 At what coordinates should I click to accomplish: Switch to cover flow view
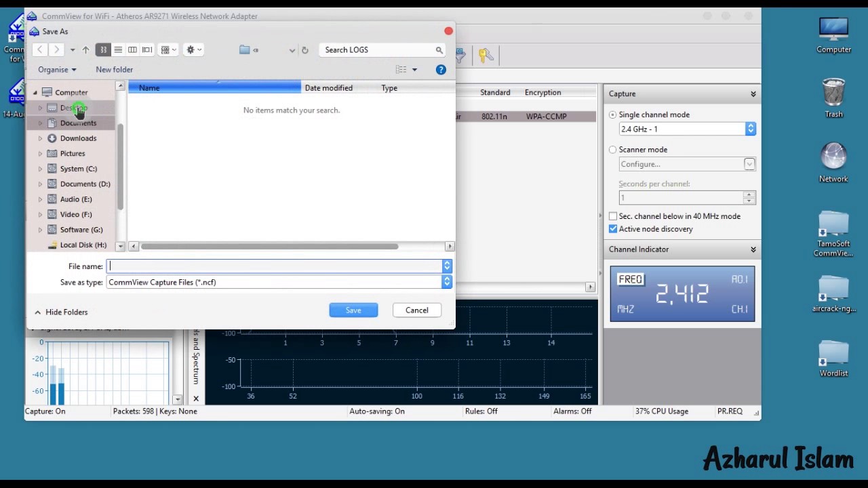pyautogui.click(x=147, y=49)
